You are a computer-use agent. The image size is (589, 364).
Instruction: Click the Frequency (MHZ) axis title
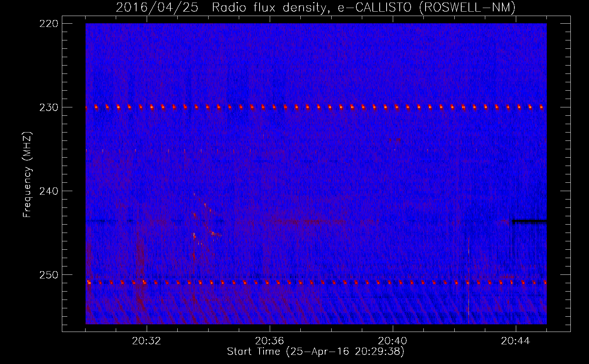tap(27, 174)
